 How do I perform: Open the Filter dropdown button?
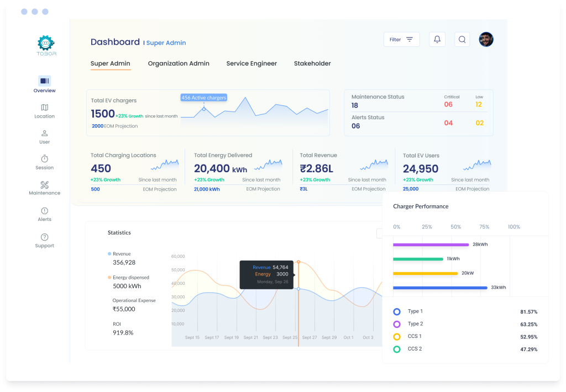tap(402, 39)
